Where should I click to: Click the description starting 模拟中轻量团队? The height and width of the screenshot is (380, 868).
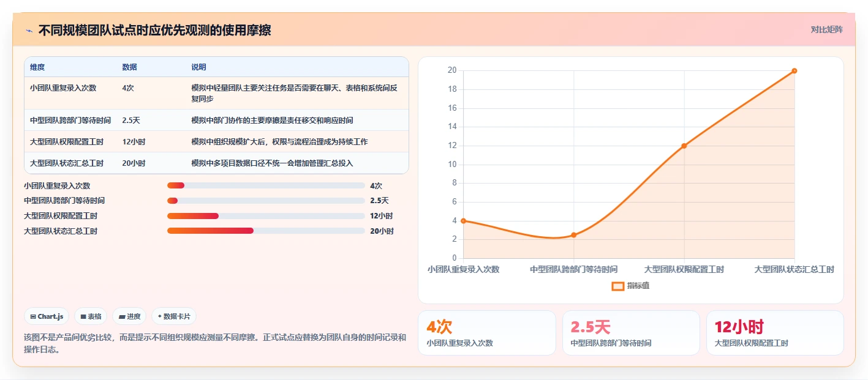coord(295,93)
